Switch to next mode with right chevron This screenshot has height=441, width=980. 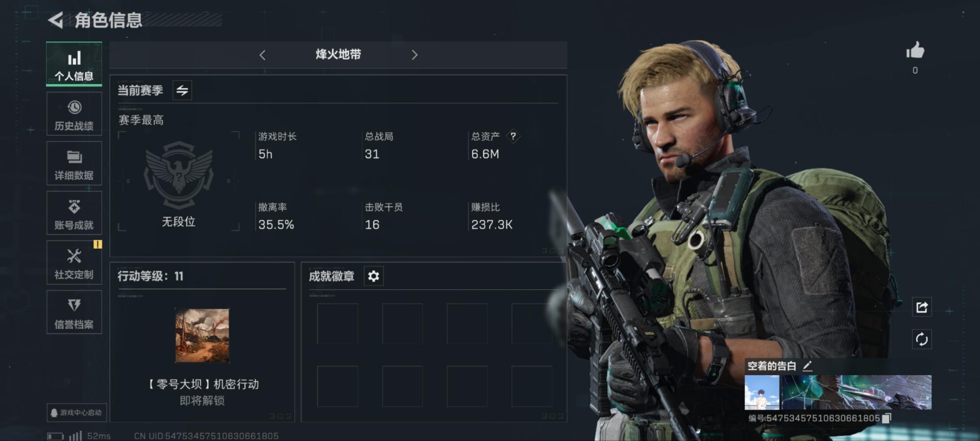coord(414,55)
